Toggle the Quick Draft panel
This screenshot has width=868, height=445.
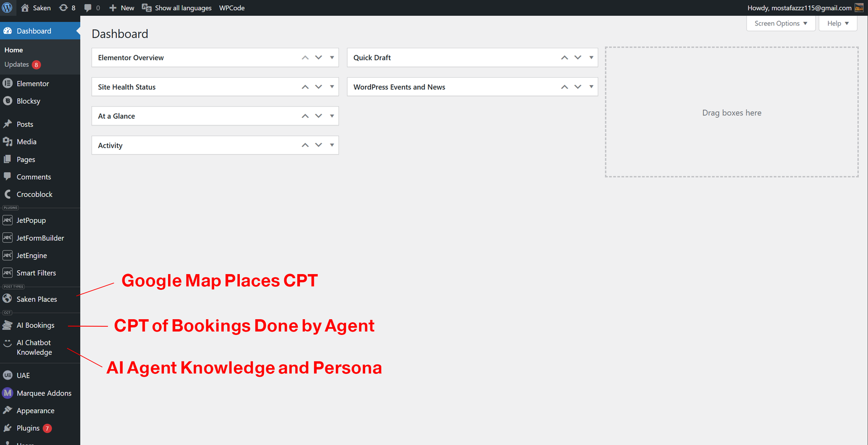point(591,58)
